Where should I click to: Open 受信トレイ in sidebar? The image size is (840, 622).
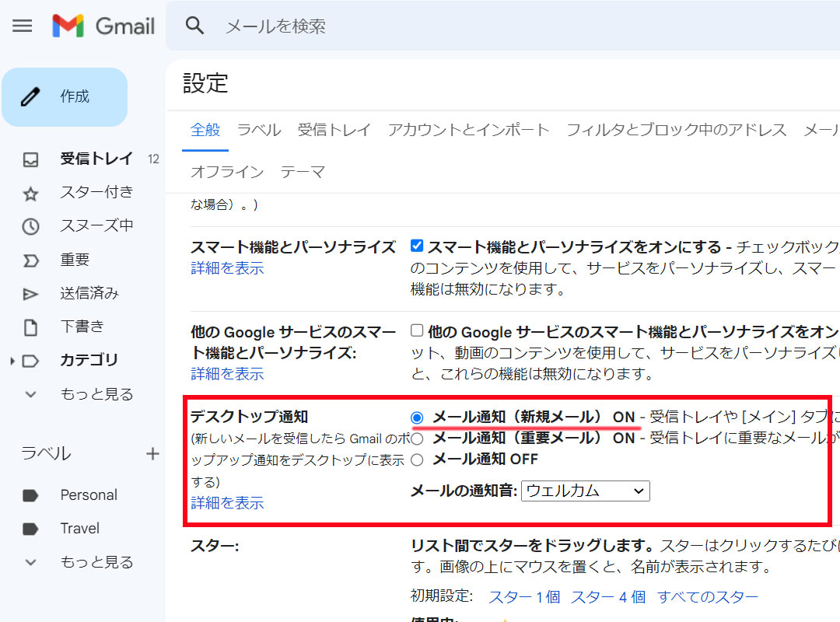(96, 159)
